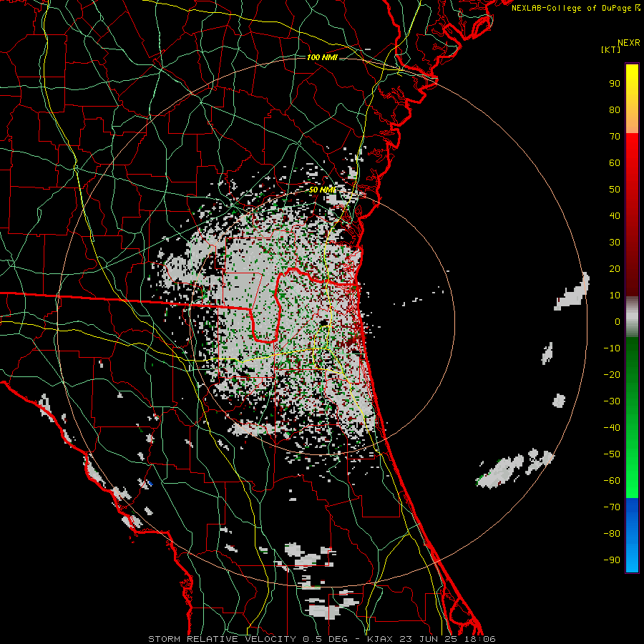Click the -40 knot legend value
Viewport: 644px width, 644px height.
(612, 428)
